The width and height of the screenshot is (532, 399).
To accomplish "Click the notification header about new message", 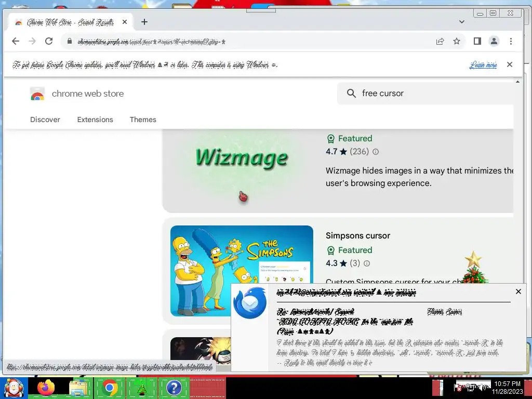I will [346, 292].
